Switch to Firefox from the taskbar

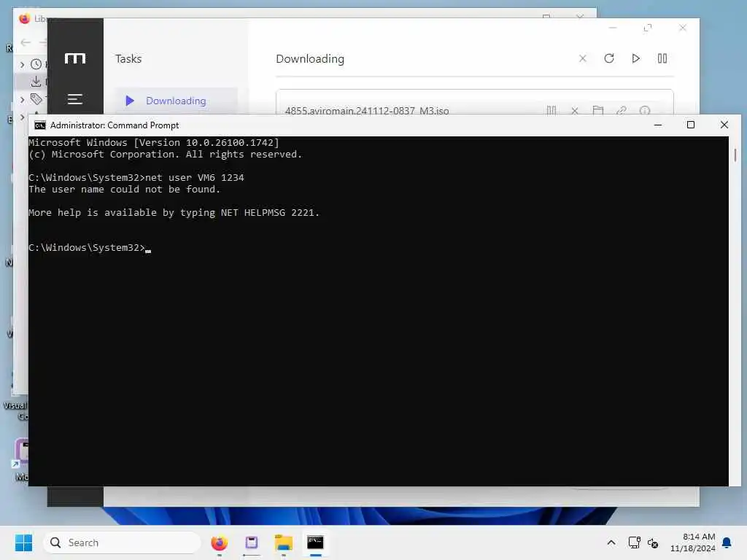219,542
